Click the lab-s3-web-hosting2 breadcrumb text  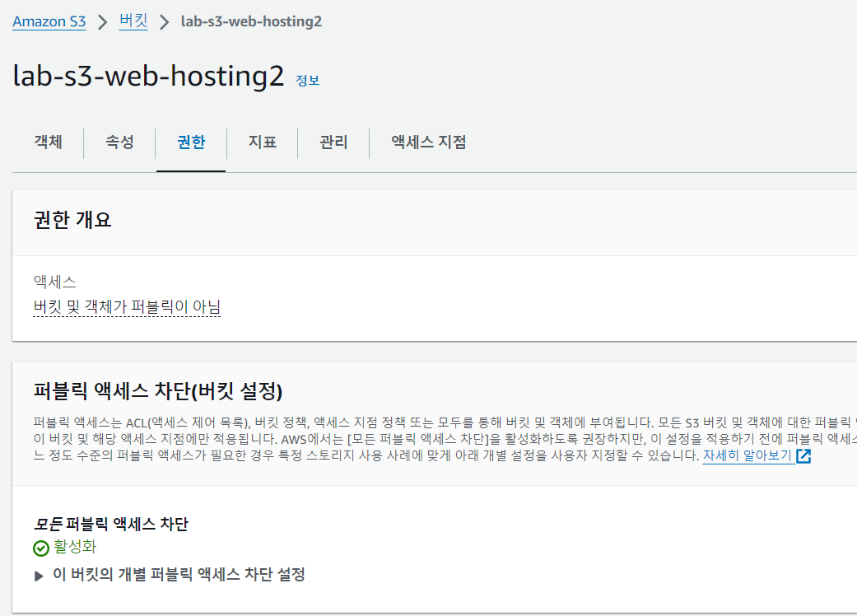coord(251,21)
